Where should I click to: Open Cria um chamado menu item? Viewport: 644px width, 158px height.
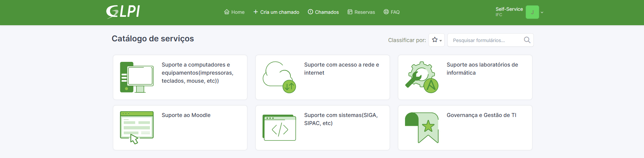(276, 12)
